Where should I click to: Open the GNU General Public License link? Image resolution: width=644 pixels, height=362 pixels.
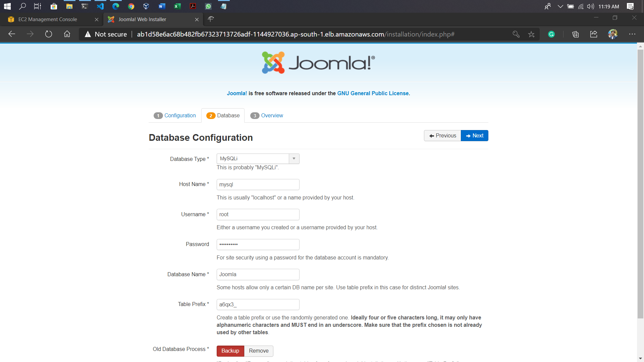pyautogui.click(x=373, y=94)
